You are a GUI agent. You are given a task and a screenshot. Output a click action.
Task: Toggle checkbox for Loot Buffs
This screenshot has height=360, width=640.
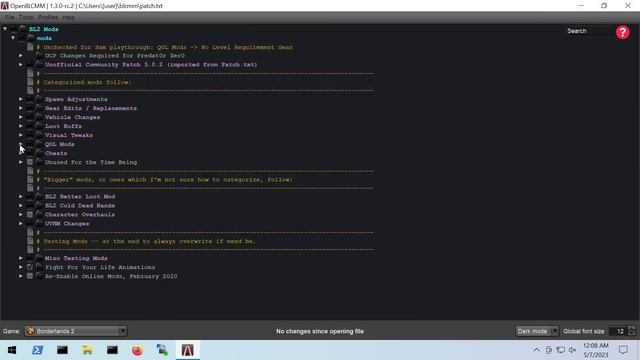click(30, 126)
